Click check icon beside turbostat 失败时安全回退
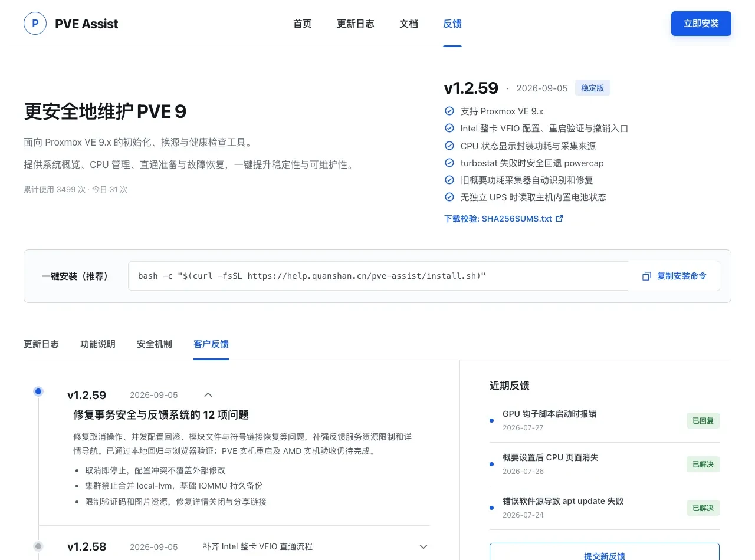755x560 pixels. (449, 163)
